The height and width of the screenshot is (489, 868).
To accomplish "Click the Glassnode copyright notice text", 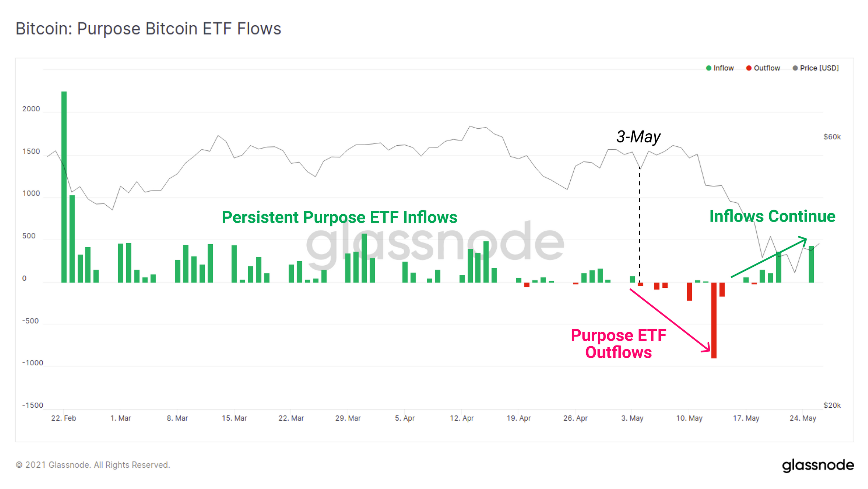I will [93, 465].
